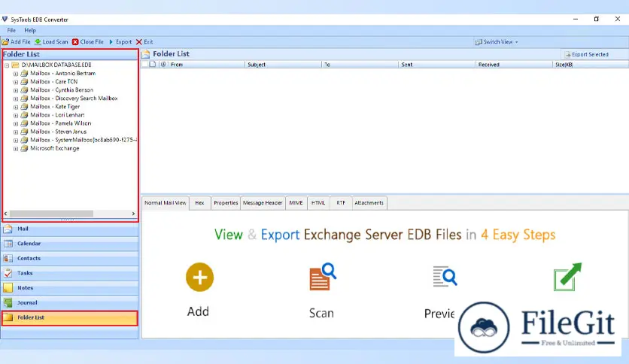The height and width of the screenshot is (364, 629).
Task: Open the Help menu
Action: tap(30, 30)
